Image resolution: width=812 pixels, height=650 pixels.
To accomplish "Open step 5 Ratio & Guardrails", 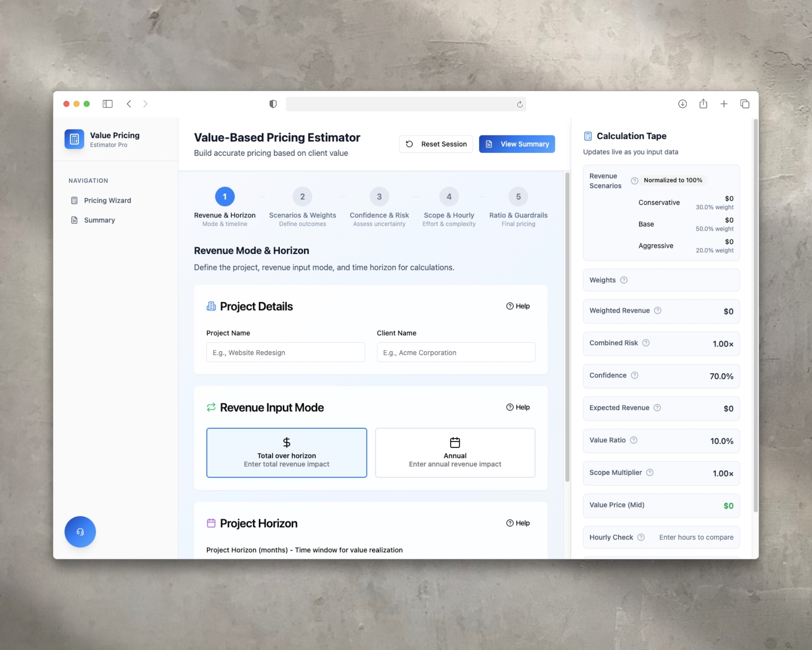I will point(518,197).
